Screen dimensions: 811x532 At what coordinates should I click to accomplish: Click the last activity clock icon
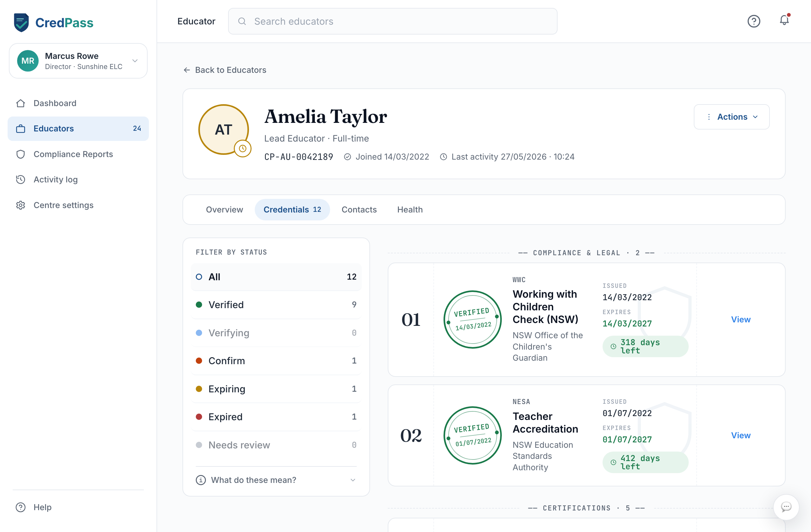[443, 157]
